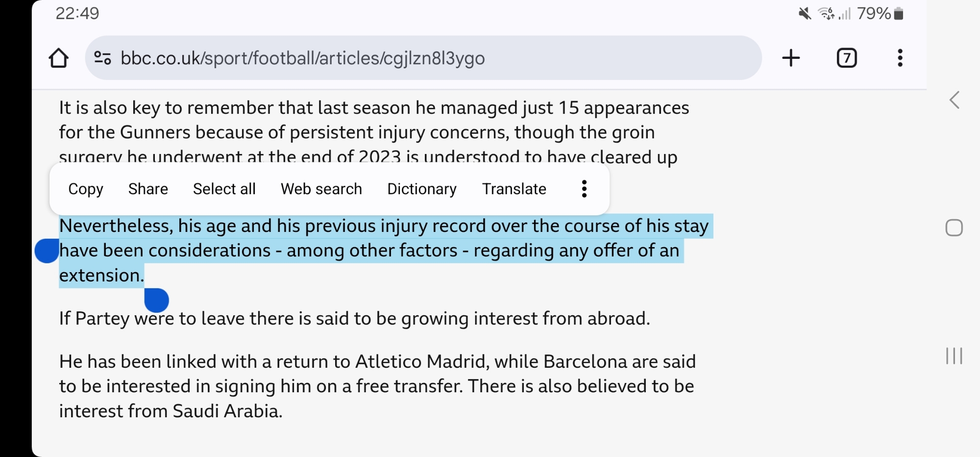Click the bbc.co.uk address bar URL
980x457 pixels.
tap(303, 58)
